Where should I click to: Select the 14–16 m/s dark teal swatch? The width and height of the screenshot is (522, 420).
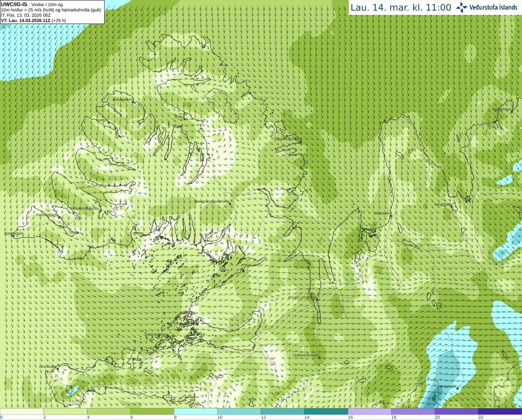326,411
